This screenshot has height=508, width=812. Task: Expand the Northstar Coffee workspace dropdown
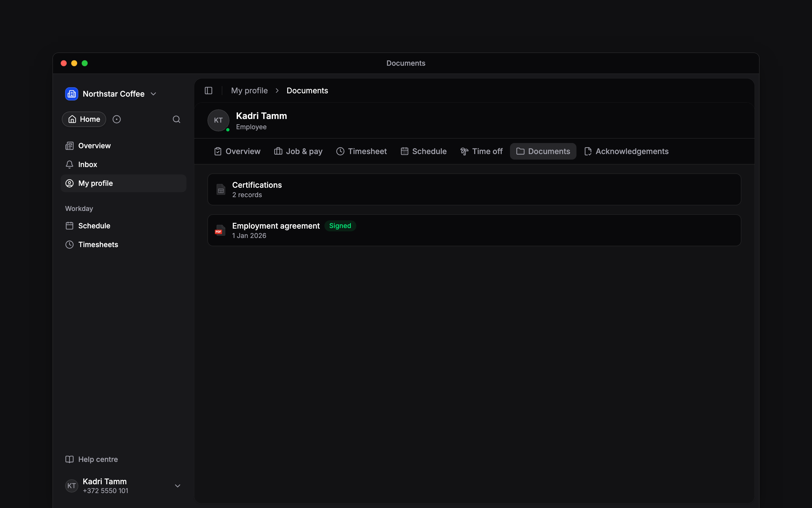click(153, 94)
